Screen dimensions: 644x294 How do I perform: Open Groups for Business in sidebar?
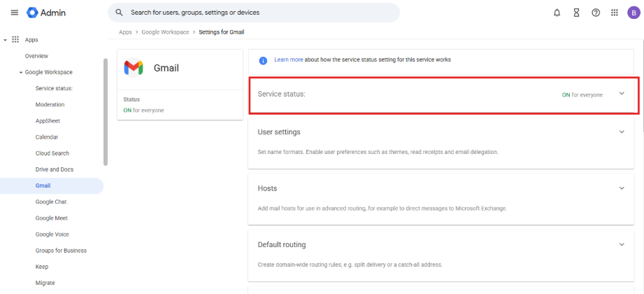coord(61,251)
